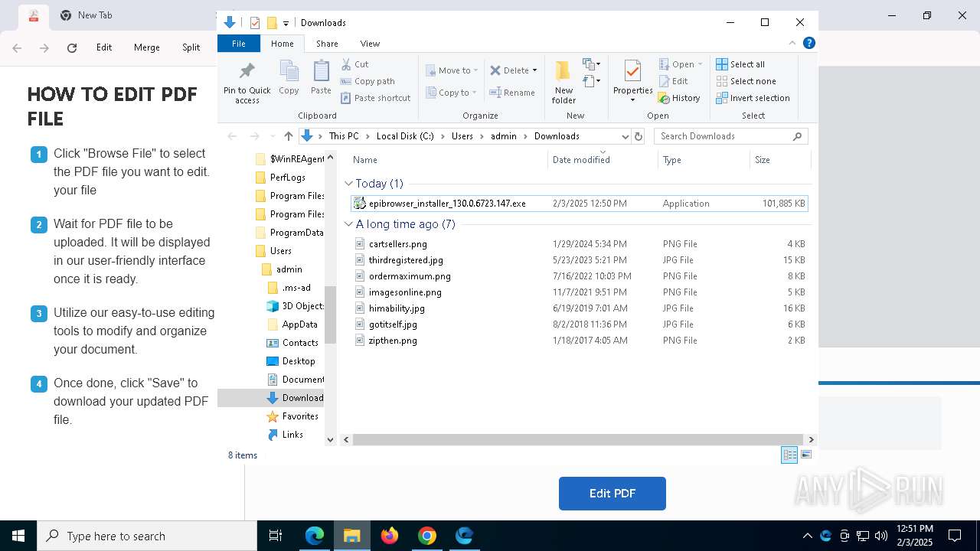Create a New folder from ribbon
The height and width of the screenshot is (551, 980).
(563, 82)
